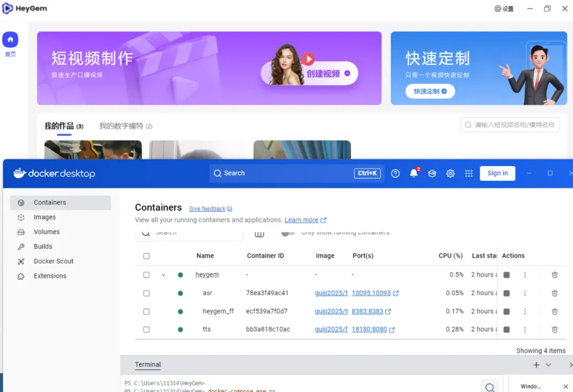Open port link 8383:8383
The width and height of the screenshot is (573, 392).
[367, 311]
